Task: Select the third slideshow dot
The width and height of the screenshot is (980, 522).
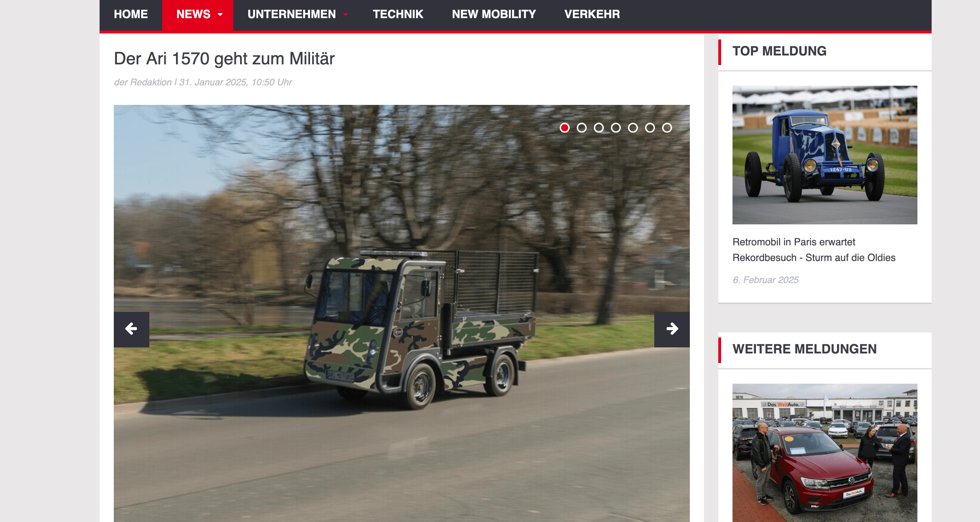Action: [x=599, y=128]
